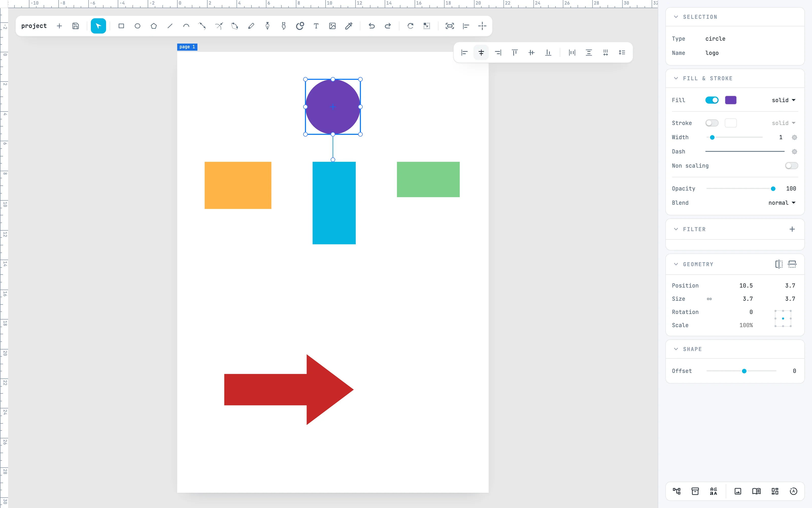Select the Image tool

332,26
